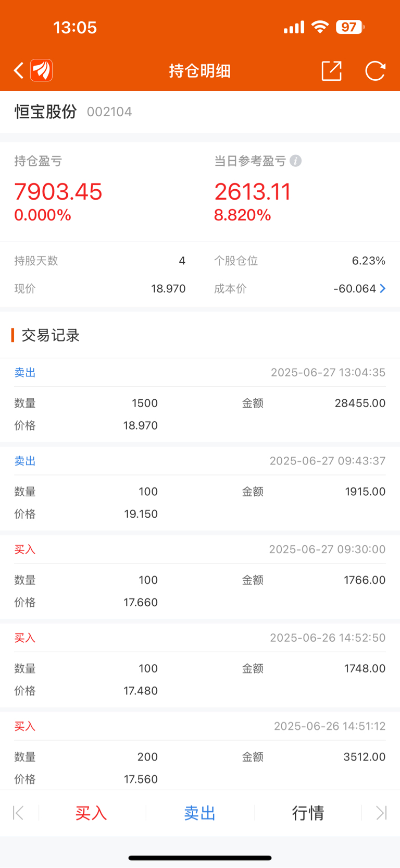The image size is (400, 868).
Task: View the battery status indicator
Action: [350, 27]
